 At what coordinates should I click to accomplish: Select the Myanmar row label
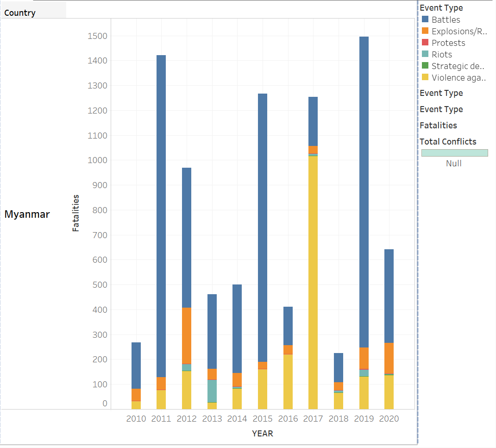[x=27, y=214]
